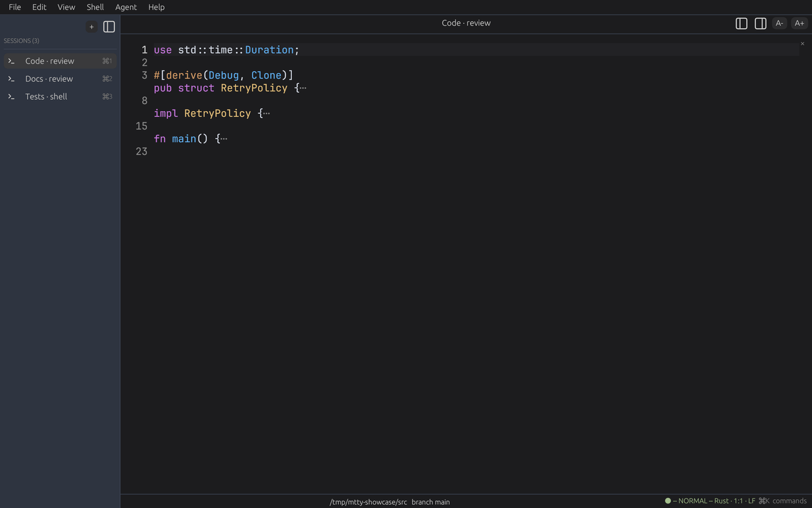Open the Agent menu
Viewport: 812px width, 508px height.
[x=126, y=7]
